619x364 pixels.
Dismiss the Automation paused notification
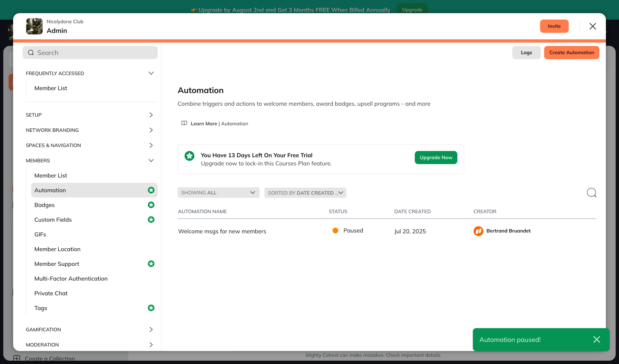tap(597, 340)
